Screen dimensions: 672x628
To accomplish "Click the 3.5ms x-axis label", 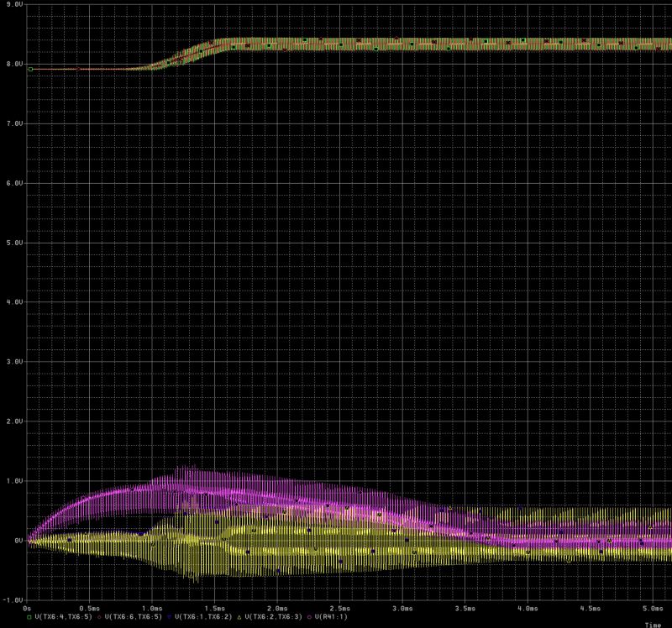I will tap(465, 609).
